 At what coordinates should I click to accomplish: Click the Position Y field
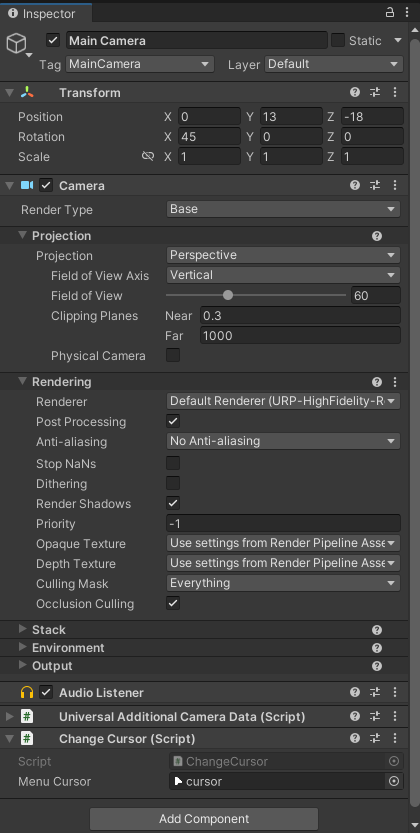tap(291, 116)
